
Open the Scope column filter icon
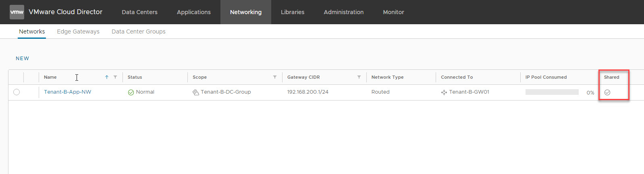[275, 77]
